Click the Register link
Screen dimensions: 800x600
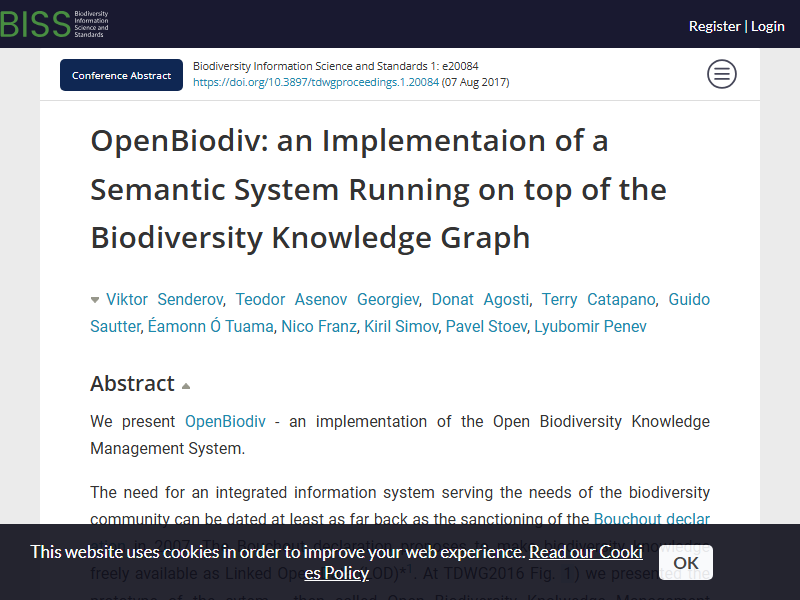click(x=714, y=26)
